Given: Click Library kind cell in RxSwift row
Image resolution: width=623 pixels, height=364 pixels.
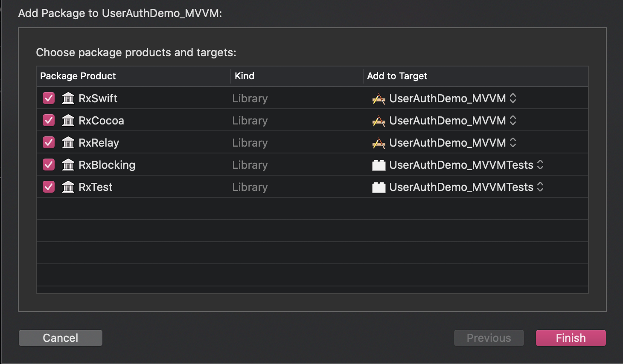Looking at the screenshot, I should tap(250, 98).
